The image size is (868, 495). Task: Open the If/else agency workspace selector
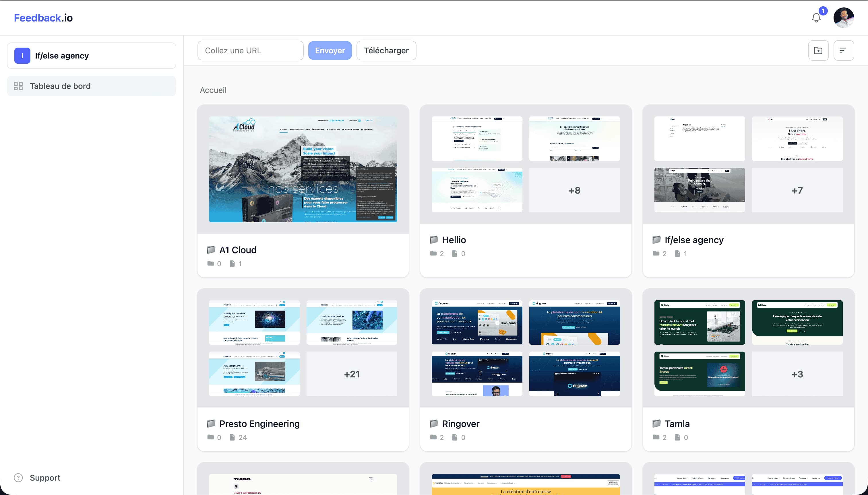pos(92,56)
